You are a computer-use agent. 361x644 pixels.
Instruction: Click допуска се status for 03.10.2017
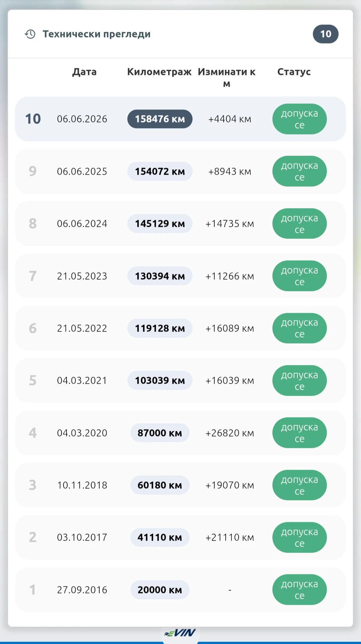click(299, 537)
